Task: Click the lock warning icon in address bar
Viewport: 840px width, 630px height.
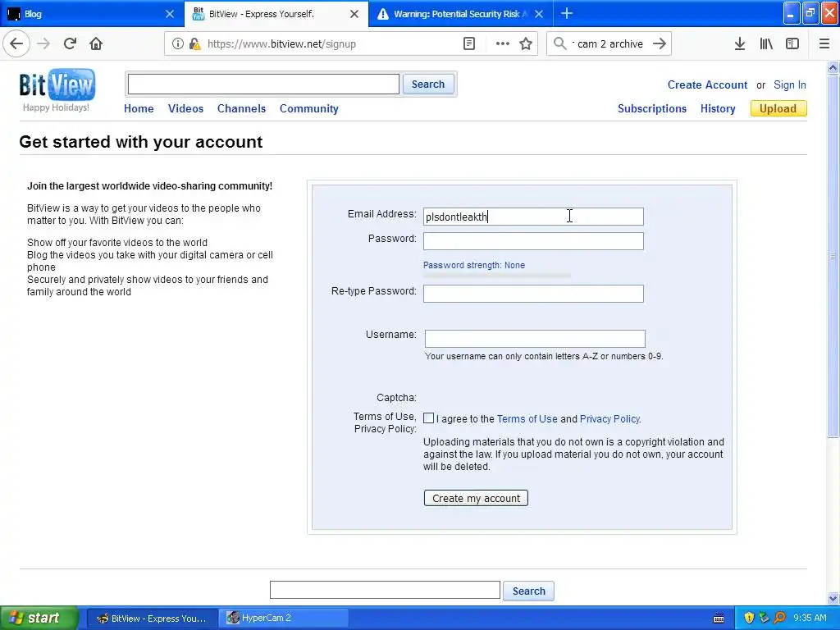Action: tap(194, 44)
